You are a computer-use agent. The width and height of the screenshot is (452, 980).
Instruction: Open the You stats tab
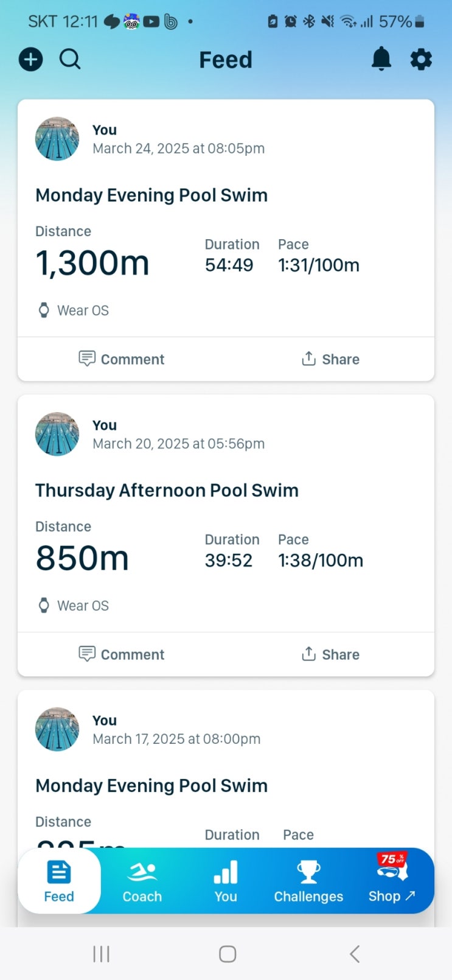pos(226,882)
